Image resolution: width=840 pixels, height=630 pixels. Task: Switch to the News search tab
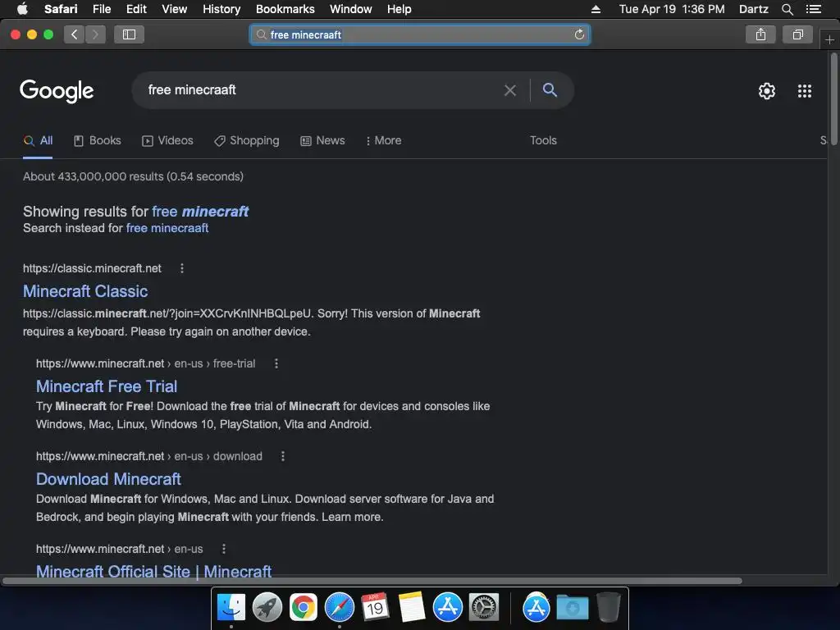click(322, 141)
